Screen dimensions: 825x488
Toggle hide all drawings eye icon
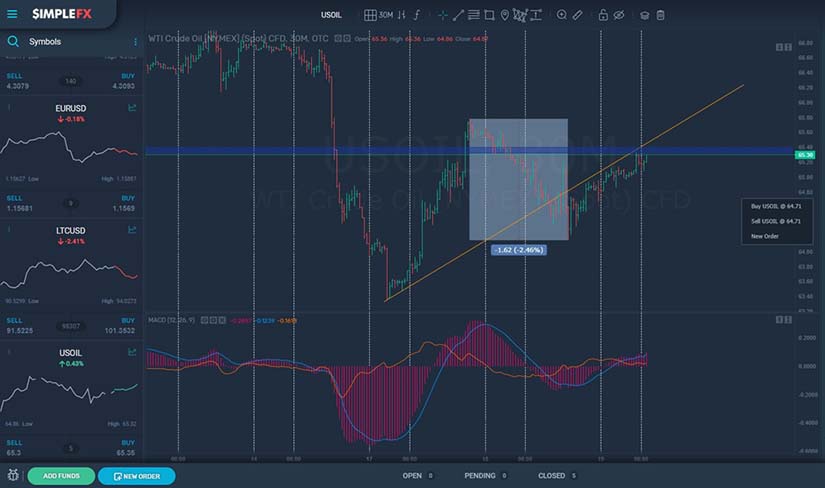click(x=619, y=15)
